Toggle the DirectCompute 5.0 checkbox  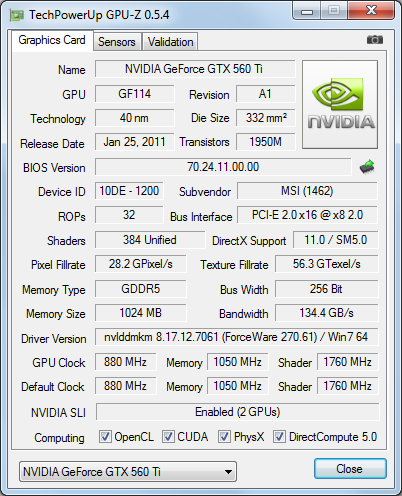279,437
